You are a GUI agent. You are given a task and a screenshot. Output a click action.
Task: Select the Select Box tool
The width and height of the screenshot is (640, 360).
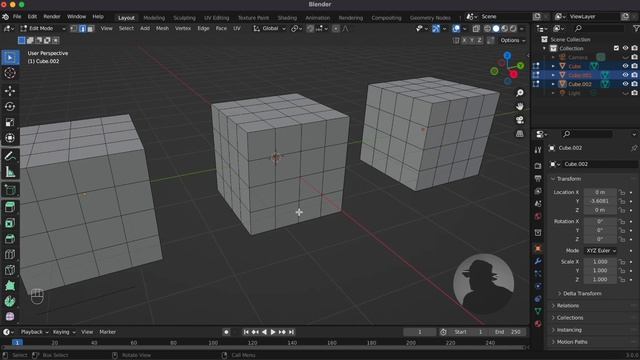point(10,58)
